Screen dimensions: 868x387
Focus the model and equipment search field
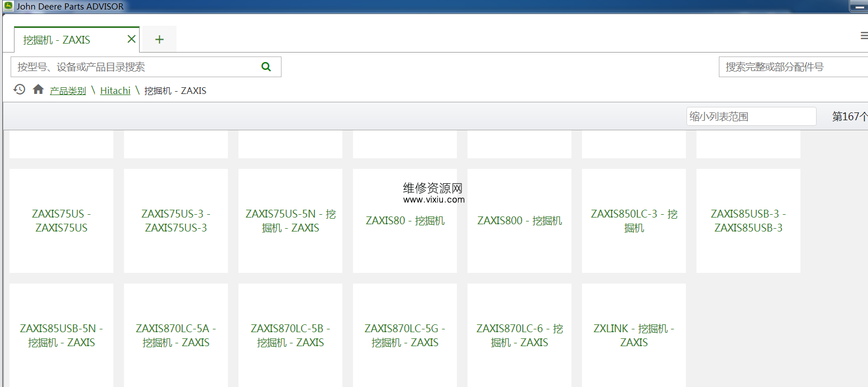coord(134,67)
